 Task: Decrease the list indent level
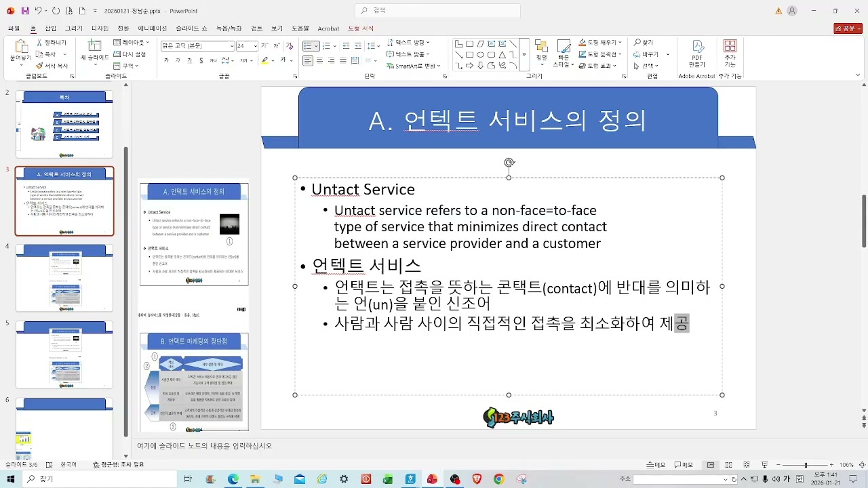click(346, 45)
